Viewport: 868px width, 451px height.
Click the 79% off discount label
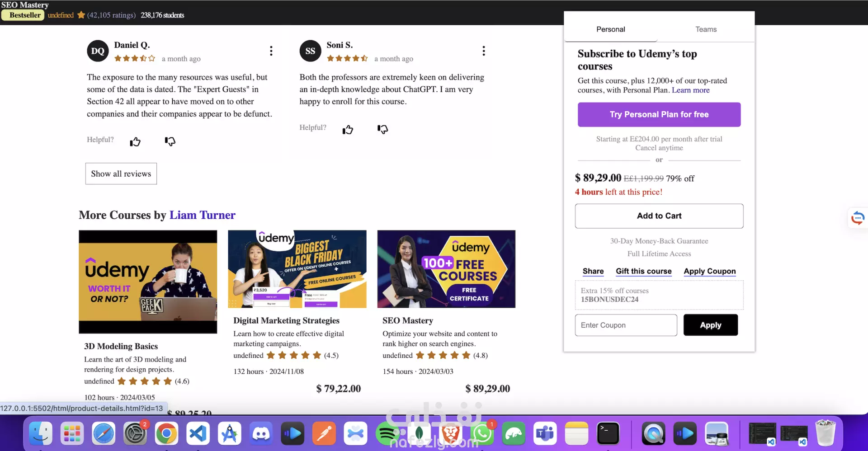click(x=680, y=179)
